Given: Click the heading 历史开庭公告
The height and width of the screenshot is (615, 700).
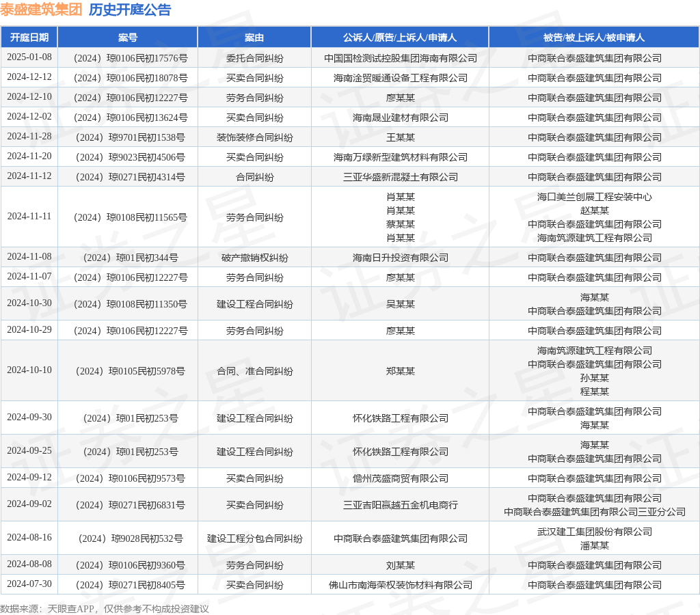Looking at the screenshot, I should (x=130, y=10).
